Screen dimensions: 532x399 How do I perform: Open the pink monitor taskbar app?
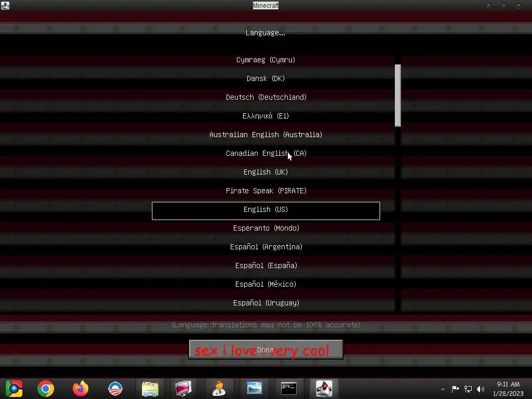183,389
